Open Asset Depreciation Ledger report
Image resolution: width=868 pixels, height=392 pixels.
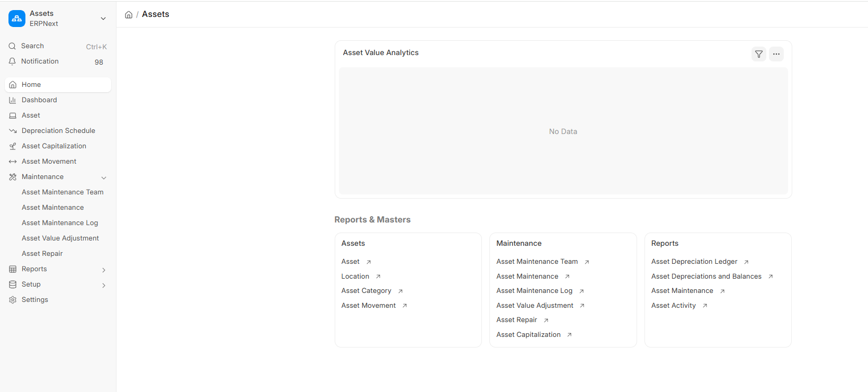[694, 262]
